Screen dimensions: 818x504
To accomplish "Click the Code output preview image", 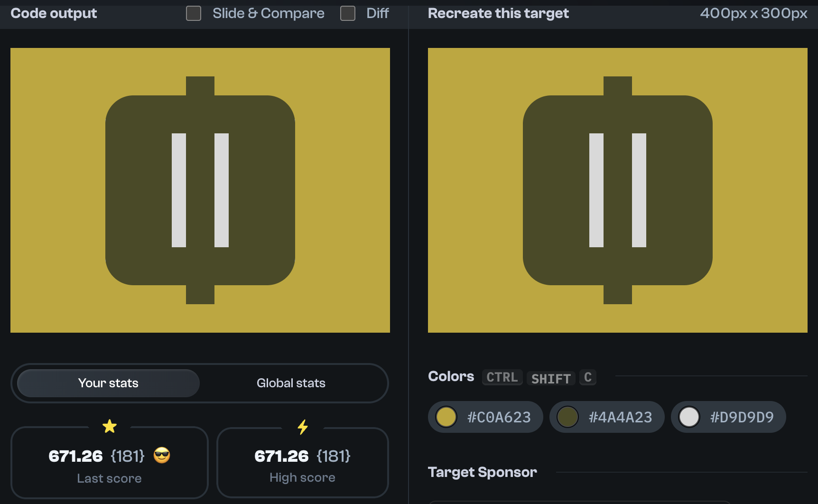I will [x=200, y=190].
